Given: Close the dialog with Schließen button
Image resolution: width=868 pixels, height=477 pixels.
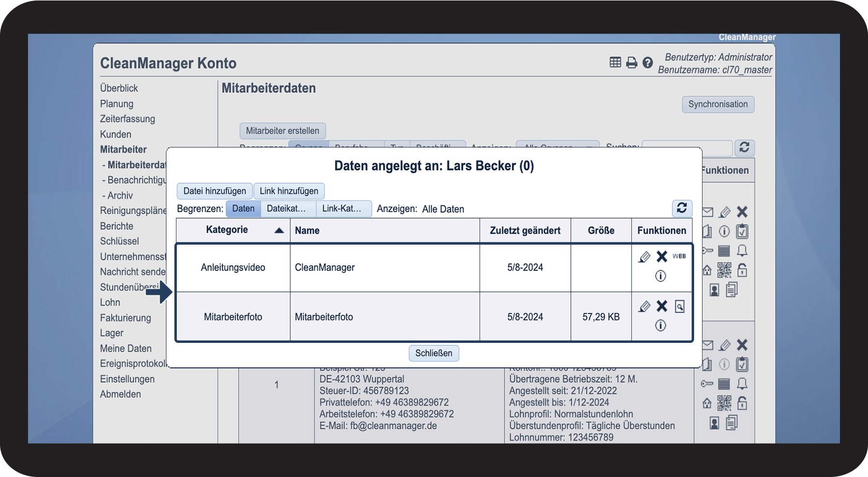Looking at the screenshot, I should point(434,353).
